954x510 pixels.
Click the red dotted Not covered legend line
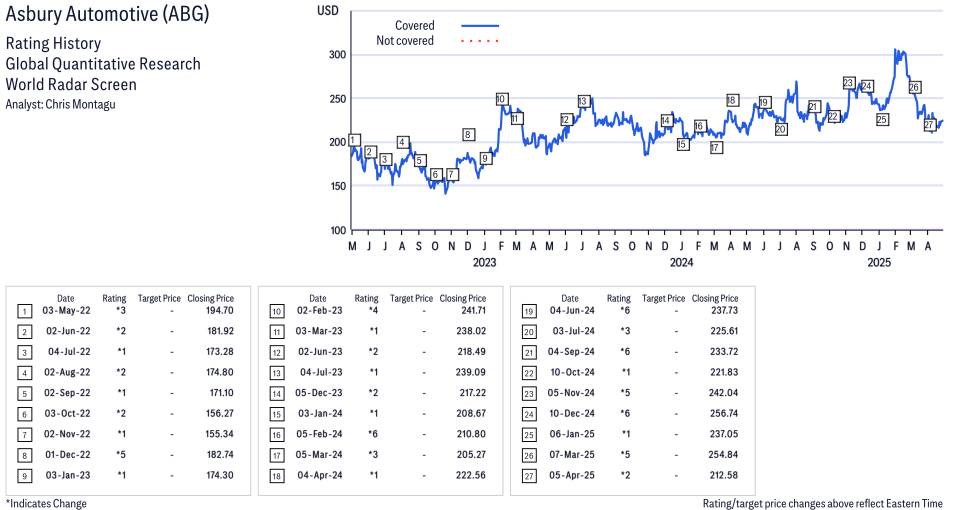click(x=480, y=41)
